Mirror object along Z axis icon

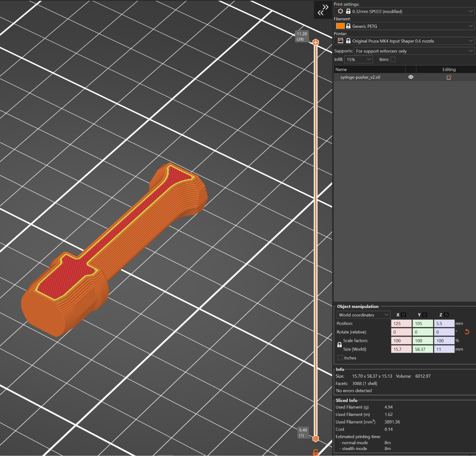[x=446, y=315]
